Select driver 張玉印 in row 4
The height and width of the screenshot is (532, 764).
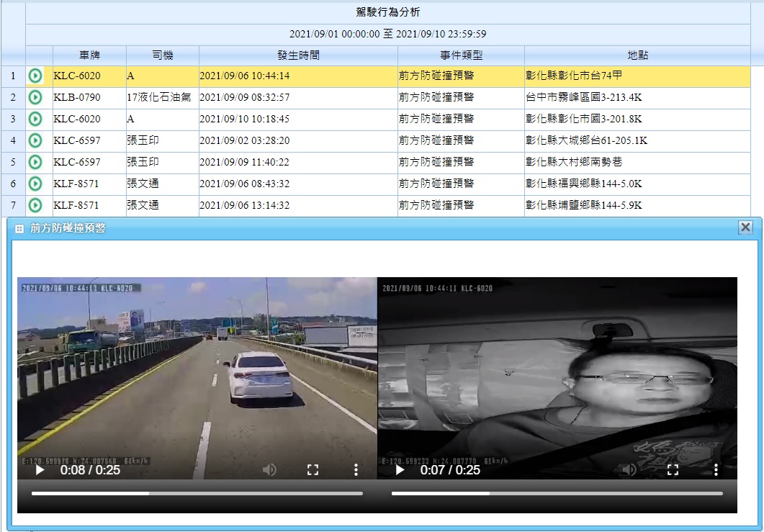point(163,141)
